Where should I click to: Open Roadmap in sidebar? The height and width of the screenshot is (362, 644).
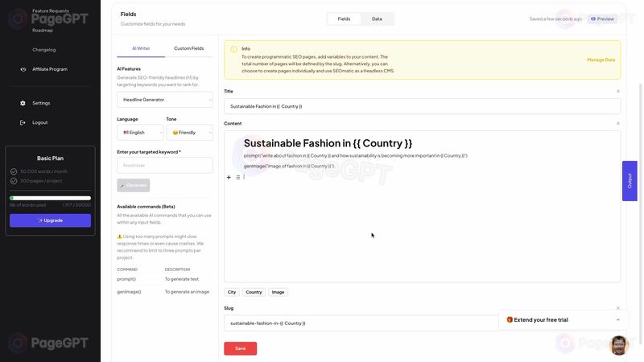pos(43,31)
